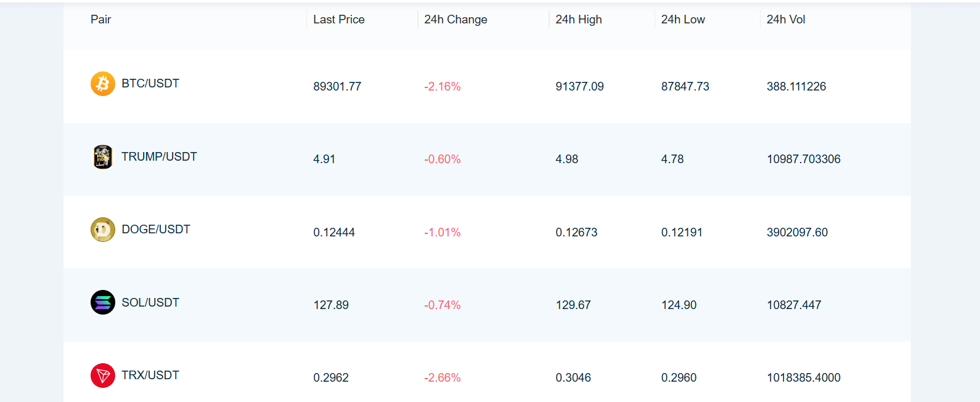Open the TRUMP/USDT trading pair
Viewport: 980px width, 402px height.
(x=159, y=157)
